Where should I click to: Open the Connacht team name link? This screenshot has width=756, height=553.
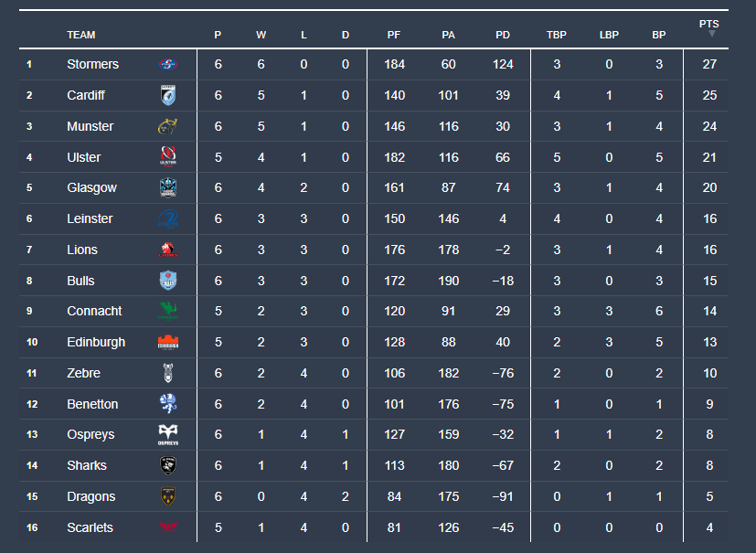(x=94, y=311)
